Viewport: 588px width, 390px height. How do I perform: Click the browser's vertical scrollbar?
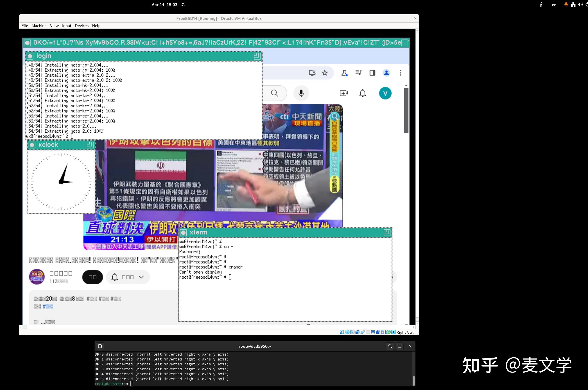coord(406,109)
